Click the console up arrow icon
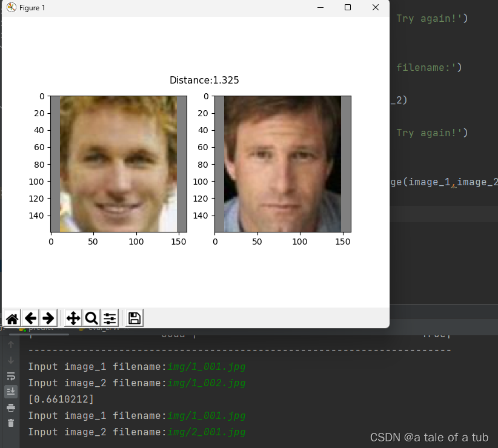 [x=11, y=344]
